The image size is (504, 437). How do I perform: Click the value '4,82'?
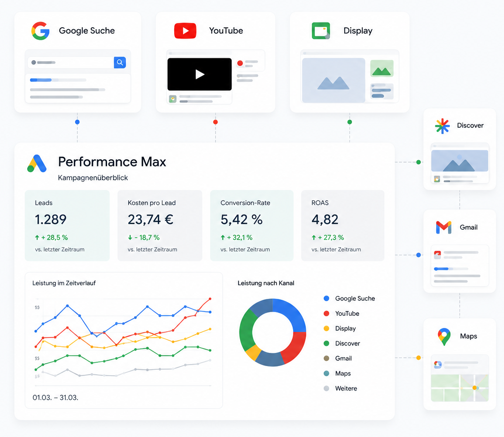[x=325, y=219]
